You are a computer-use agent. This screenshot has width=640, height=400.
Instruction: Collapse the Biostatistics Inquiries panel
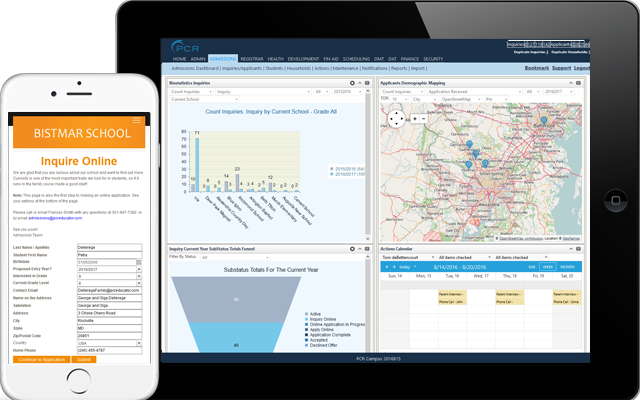pos(360,83)
